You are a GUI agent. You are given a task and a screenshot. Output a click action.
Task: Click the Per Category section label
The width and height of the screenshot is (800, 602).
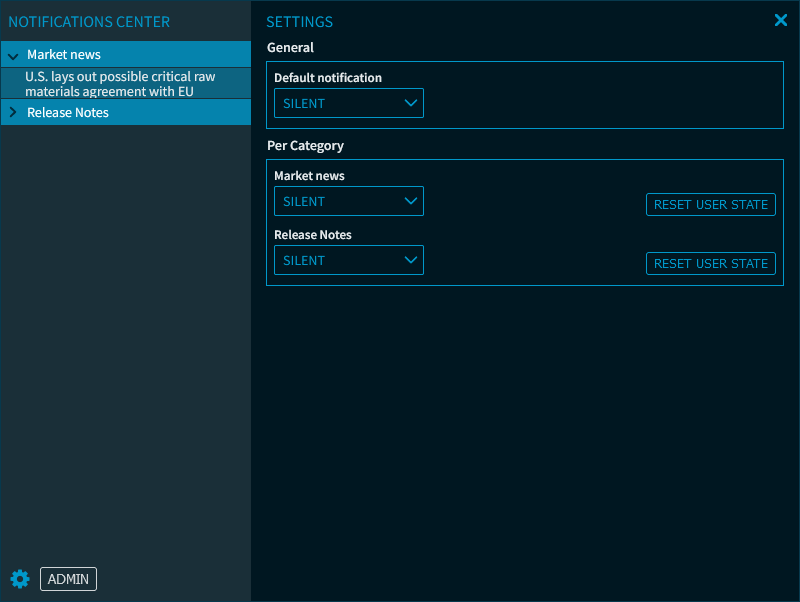point(305,146)
